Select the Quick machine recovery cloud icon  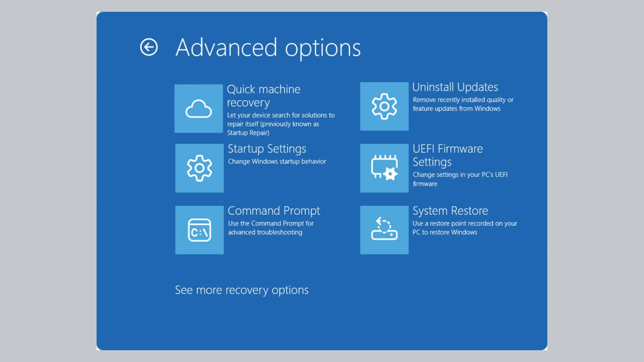[x=199, y=109]
